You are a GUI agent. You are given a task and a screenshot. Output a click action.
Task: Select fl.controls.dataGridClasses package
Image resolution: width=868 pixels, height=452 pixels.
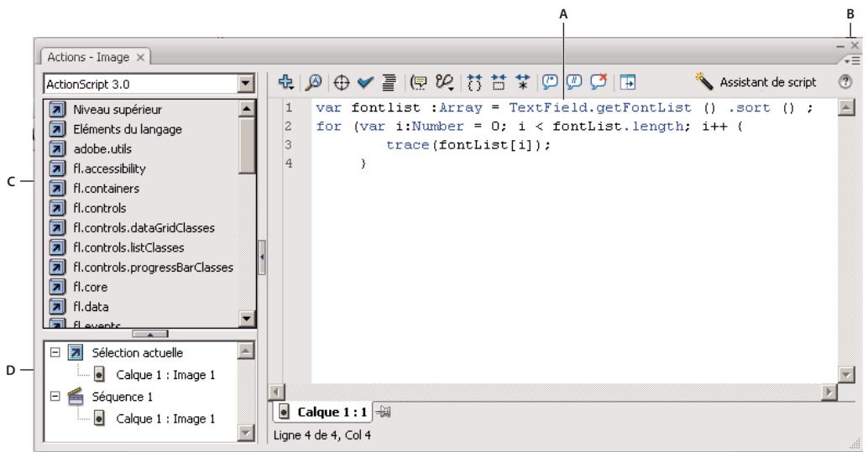point(144,227)
